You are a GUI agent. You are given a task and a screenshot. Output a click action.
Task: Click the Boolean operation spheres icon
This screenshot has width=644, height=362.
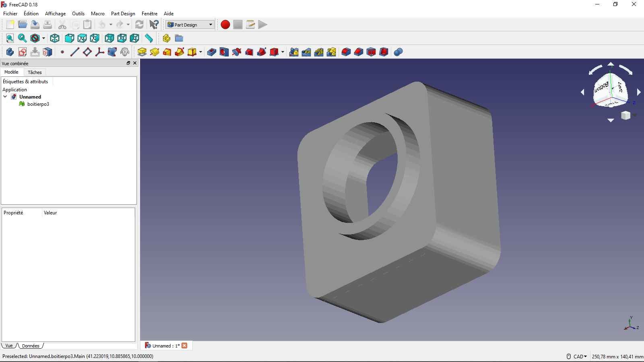click(x=398, y=52)
